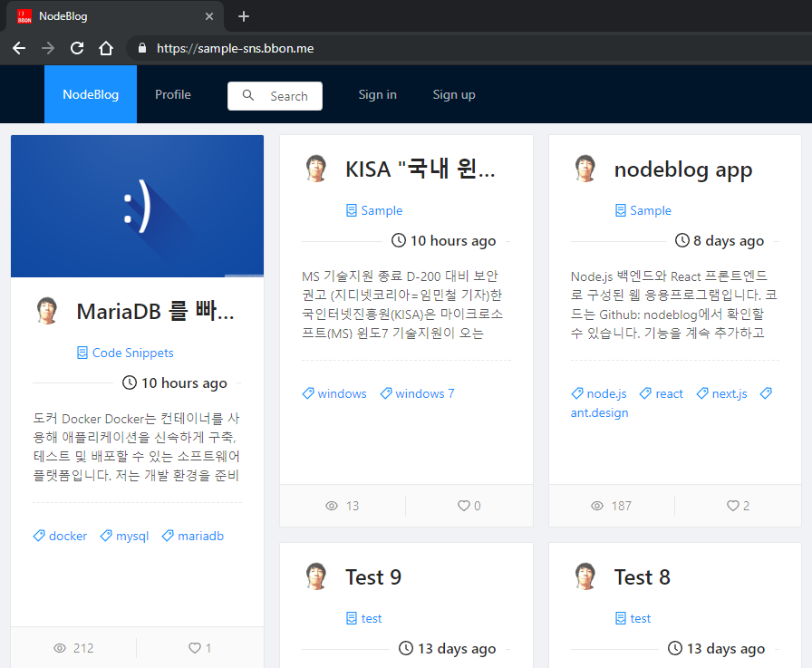Open the smiley cover image of MariaDB post

tap(137, 206)
